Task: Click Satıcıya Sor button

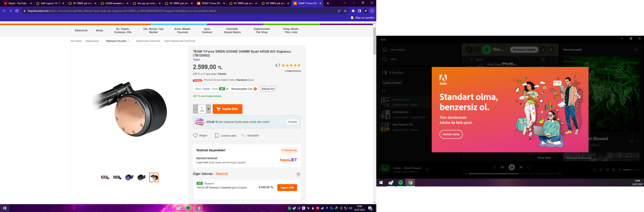Action: (x=268, y=89)
